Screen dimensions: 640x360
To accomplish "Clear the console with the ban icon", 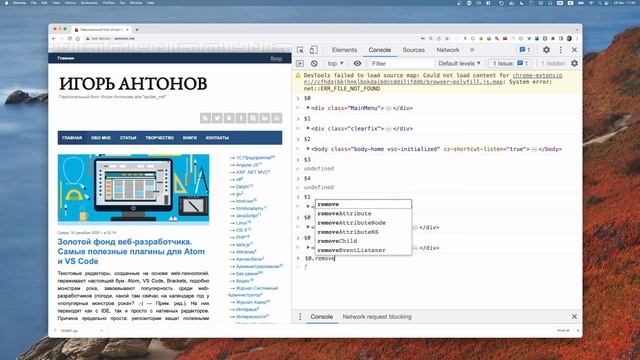I will click(314, 63).
